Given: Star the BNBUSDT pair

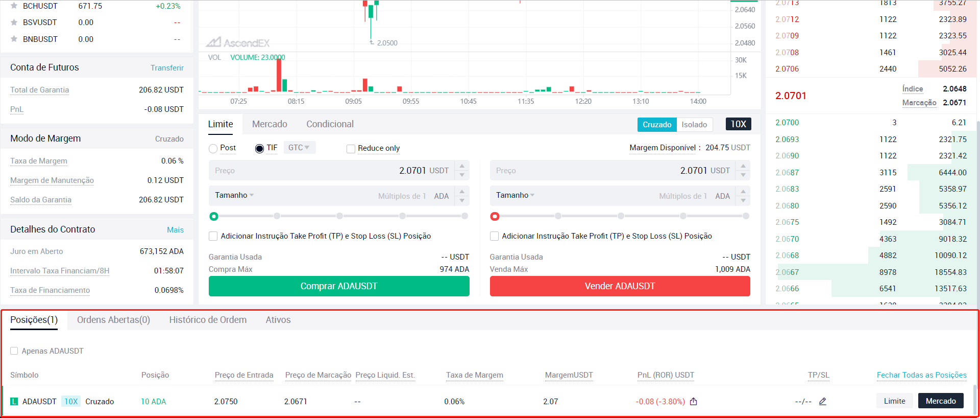Looking at the screenshot, I should tap(14, 39).
